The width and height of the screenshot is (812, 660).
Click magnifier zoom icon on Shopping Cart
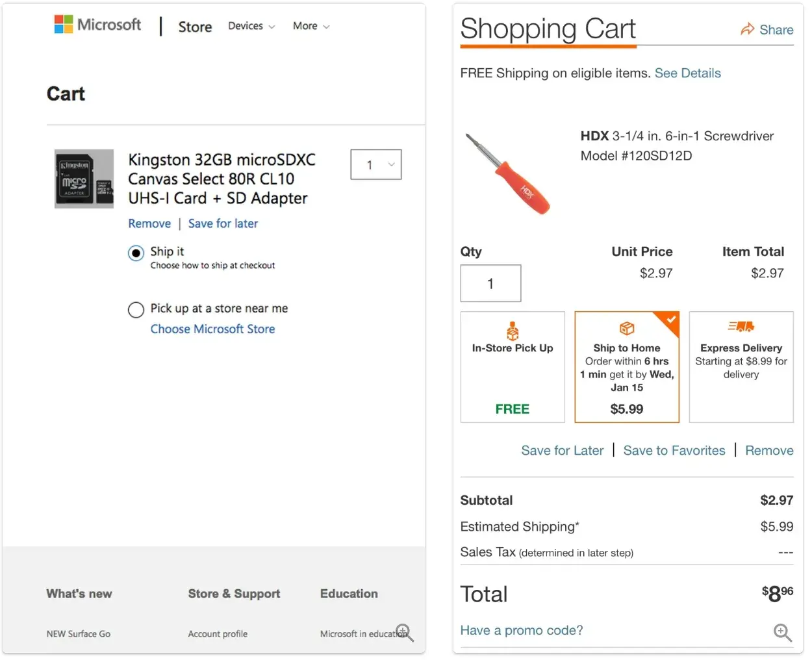point(782,632)
